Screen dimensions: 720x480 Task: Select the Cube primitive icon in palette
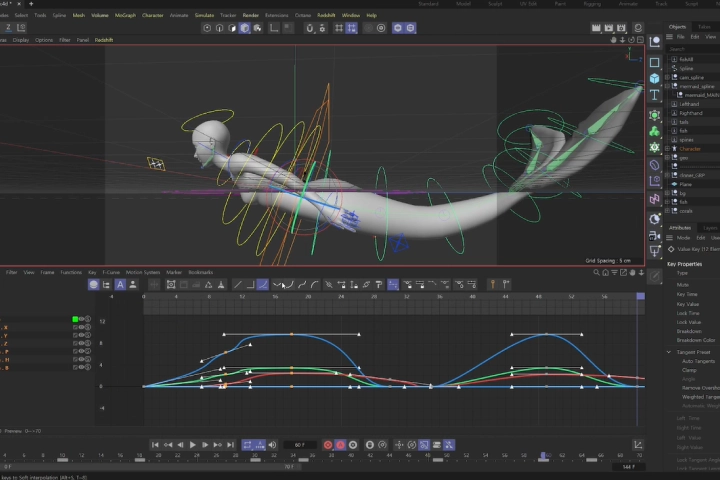coord(654,79)
